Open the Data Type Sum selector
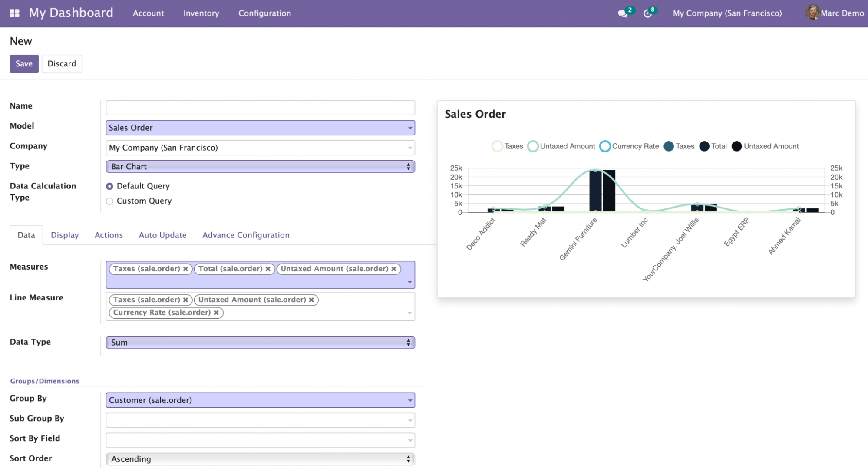Image resolution: width=868 pixels, height=468 pixels. click(x=260, y=343)
